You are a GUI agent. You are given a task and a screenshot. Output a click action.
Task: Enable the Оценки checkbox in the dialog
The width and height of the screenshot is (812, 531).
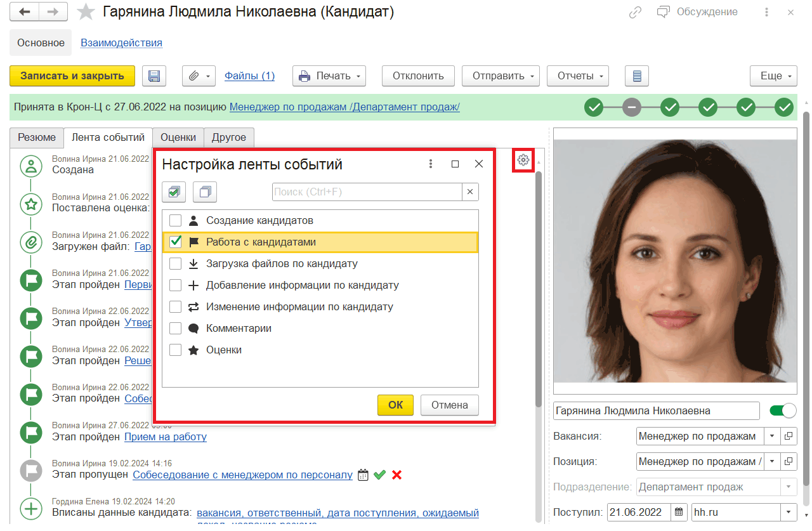click(x=176, y=350)
